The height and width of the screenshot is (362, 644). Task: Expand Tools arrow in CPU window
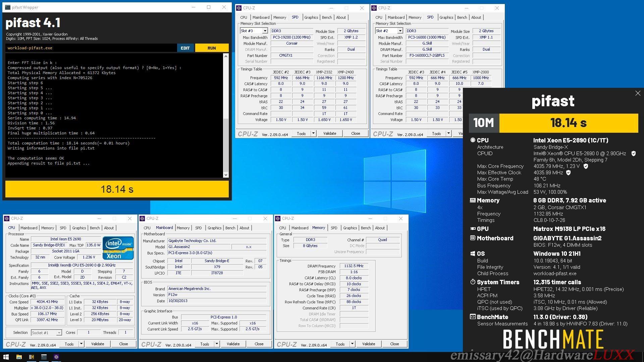pyautogui.click(x=81, y=344)
